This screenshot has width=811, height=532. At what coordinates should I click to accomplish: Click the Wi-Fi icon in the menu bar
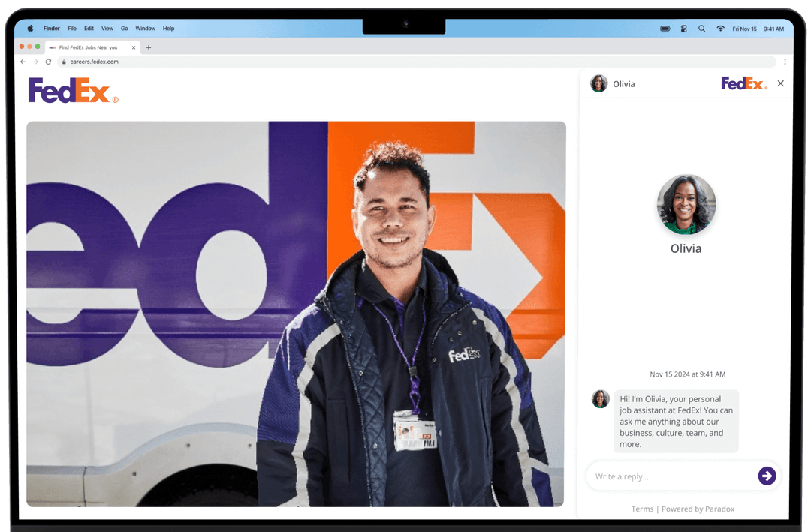(x=719, y=28)
